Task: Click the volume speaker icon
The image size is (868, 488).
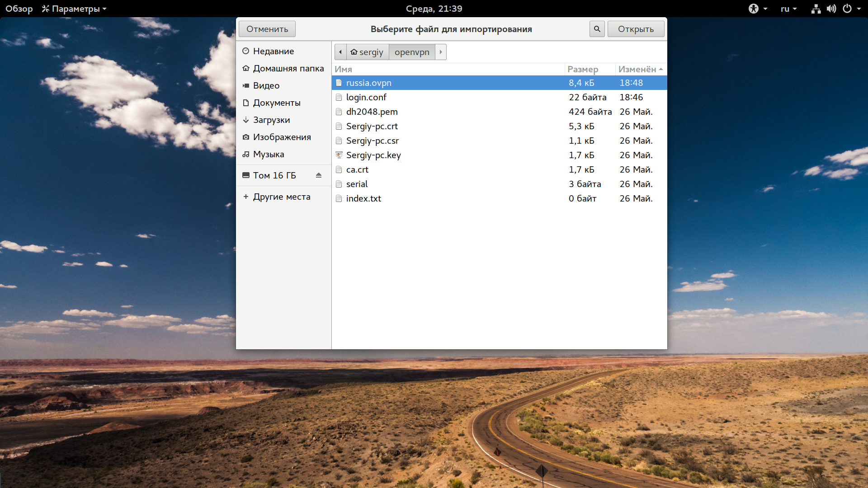Action: pos(831,9)
